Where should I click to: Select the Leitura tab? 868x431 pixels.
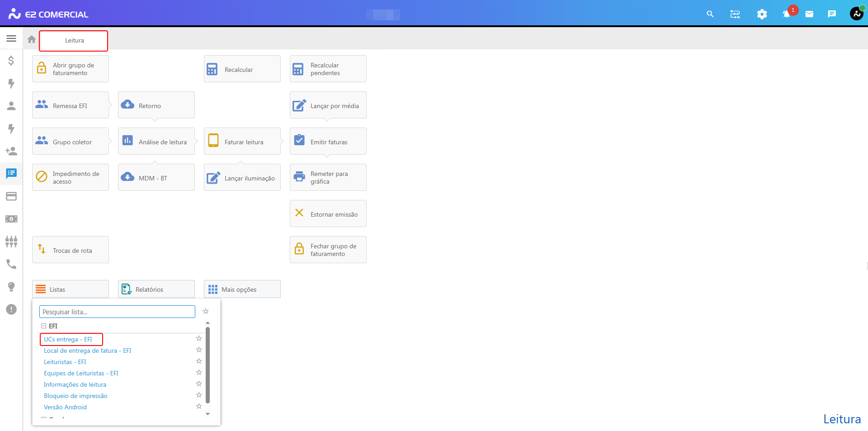click(x=74, y=41)
